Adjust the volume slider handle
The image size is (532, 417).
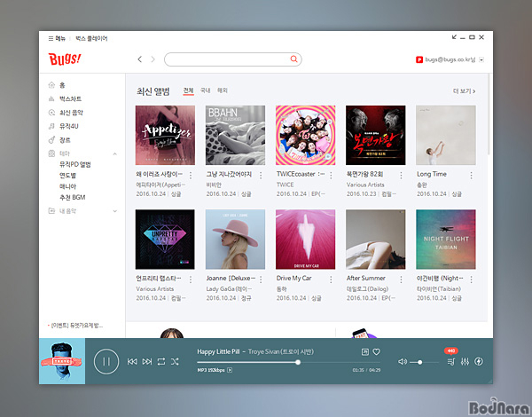click(x=419, y=362)
